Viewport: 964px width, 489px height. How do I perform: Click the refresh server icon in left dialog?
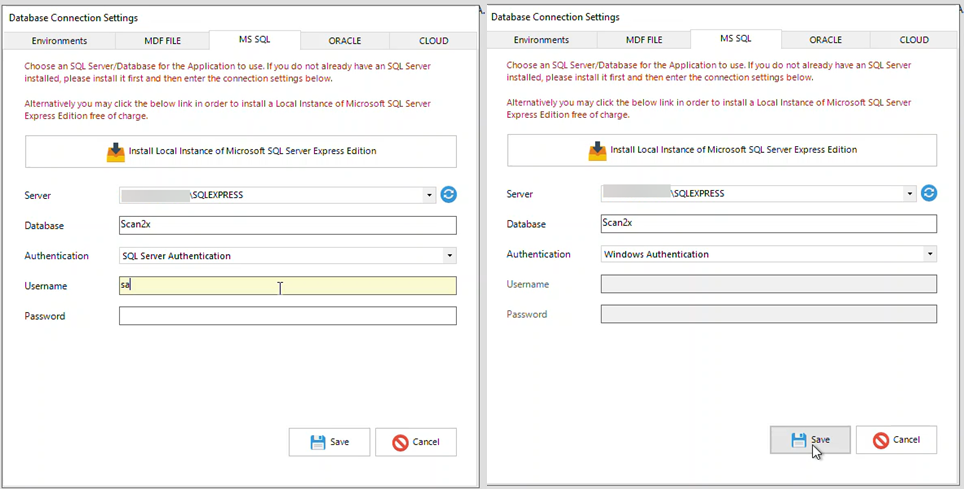click(448, 195)
